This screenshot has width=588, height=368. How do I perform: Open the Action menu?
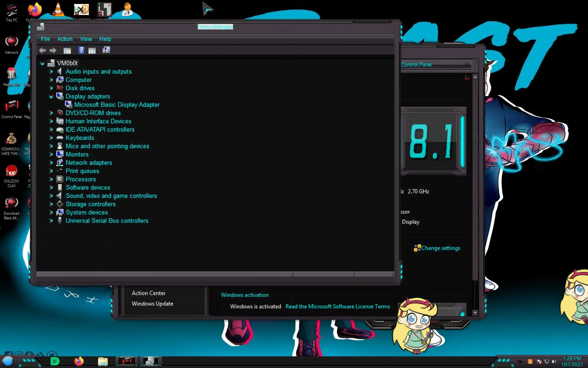[65, 39]
